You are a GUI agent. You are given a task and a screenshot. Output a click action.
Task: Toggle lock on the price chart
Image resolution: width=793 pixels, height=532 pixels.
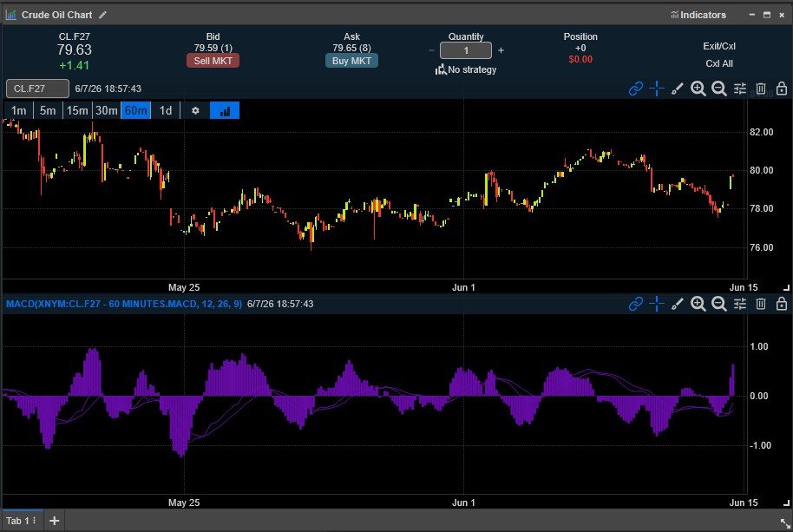782,89
